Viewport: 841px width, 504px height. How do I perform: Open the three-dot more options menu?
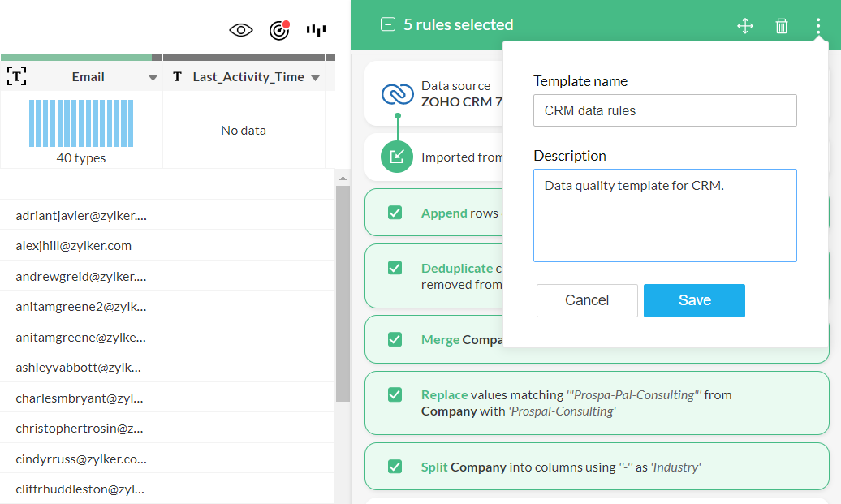click(x=818, y=26)
